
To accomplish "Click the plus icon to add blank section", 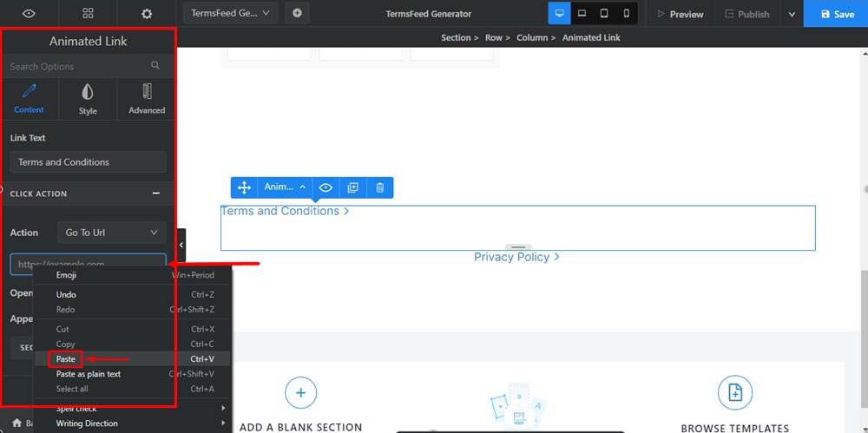I will click(x=300, y=392).
